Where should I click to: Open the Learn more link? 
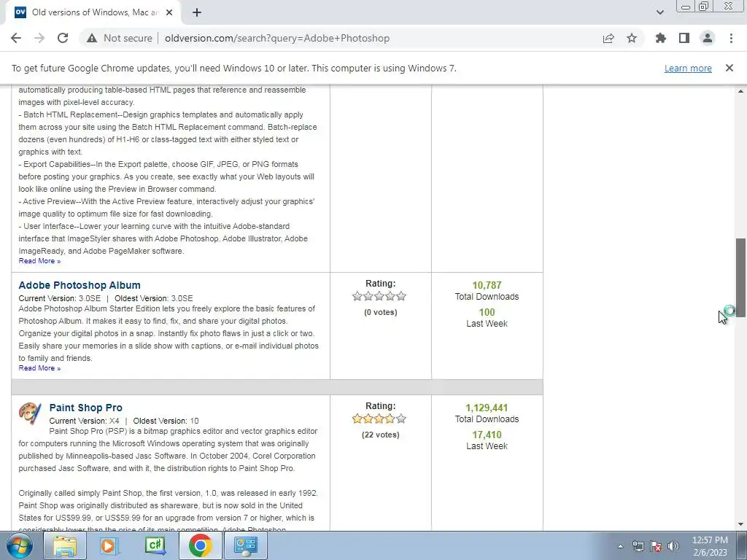[x=688, y=68]
